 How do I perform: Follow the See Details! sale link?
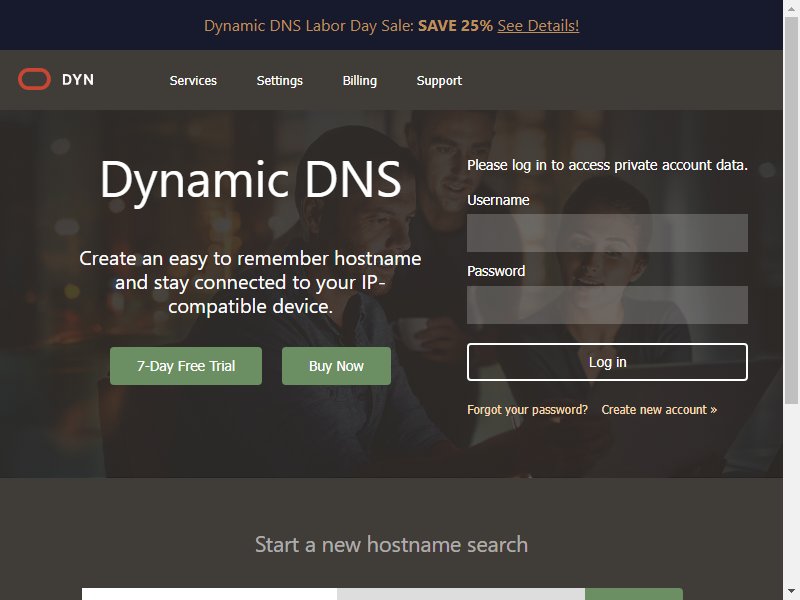pos(538,26)
